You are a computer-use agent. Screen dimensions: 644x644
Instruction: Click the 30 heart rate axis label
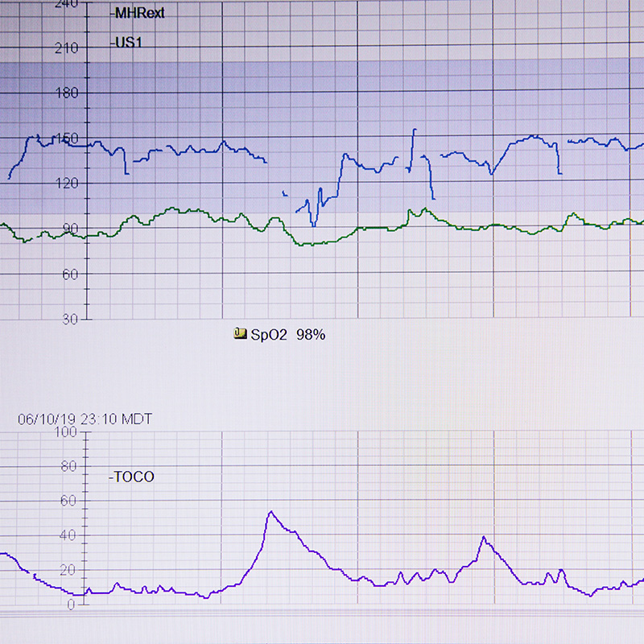point(69,320)
